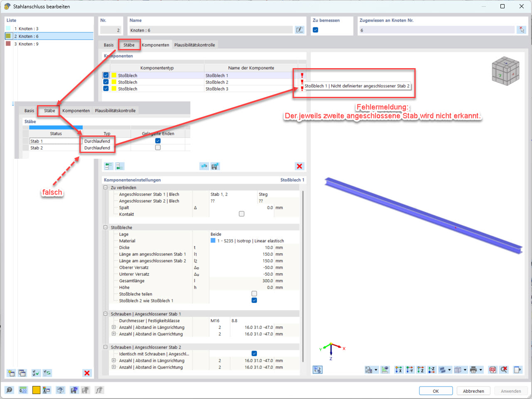Expand Anzahl Abstand in Längsrichtung entry
Image resolution: width=532 pixels, height=399 pixels.
113,327
